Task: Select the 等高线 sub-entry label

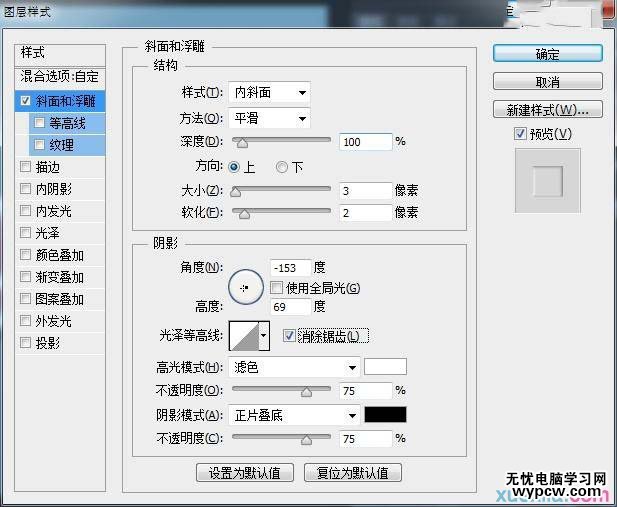Action: 67,123
